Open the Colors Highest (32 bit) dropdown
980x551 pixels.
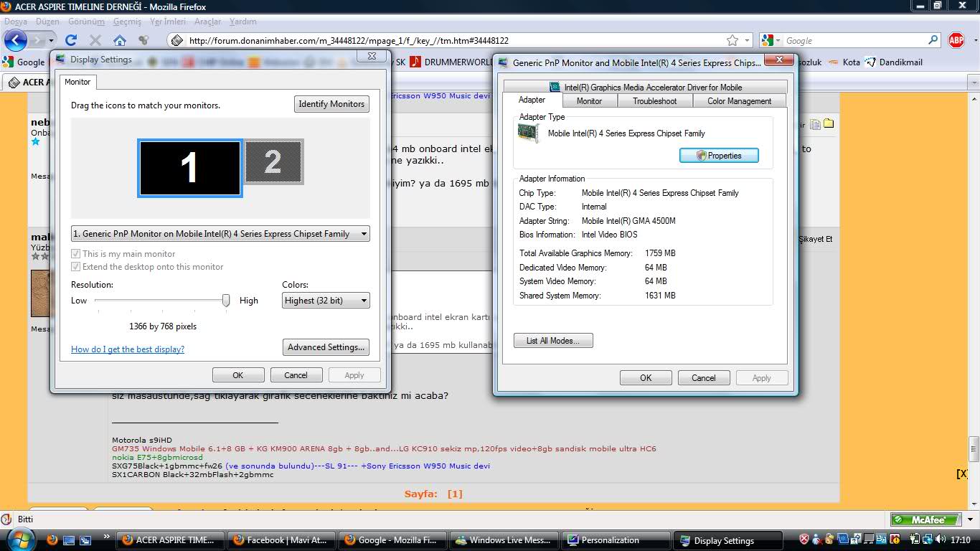(326, 301)
